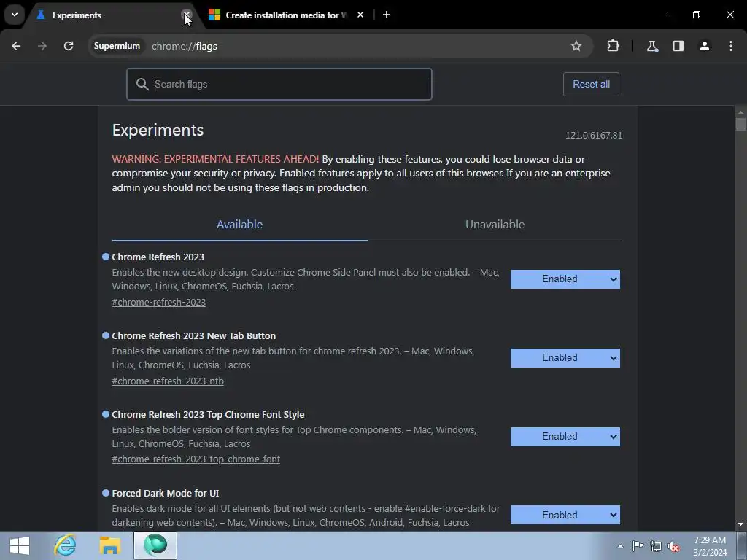Open Top Chrome Font Style dropdown
This screenshot has width=747, height=560.
pos(565,437)
